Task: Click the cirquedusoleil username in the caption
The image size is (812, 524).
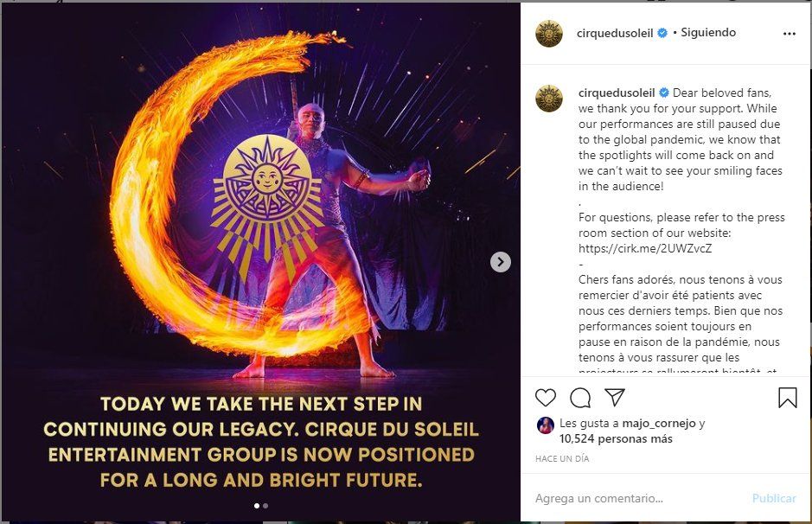Action: click(x=617, y=93)
